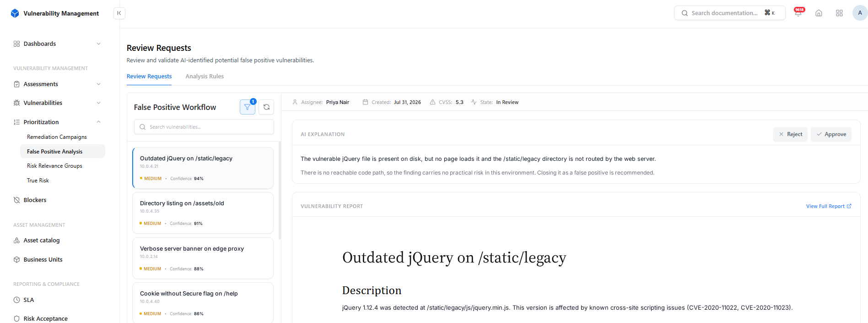This screenshot has height=323, width=868.
Task: Open Remediation Campaigns in sidebar
Action: pyautogui.click(x=57, y=137)
